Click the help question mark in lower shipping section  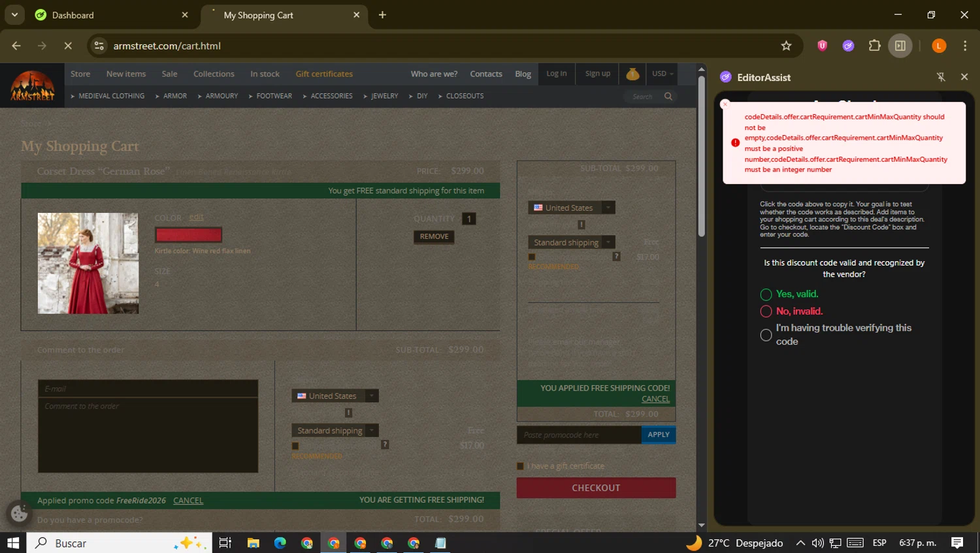click(385, 445)
